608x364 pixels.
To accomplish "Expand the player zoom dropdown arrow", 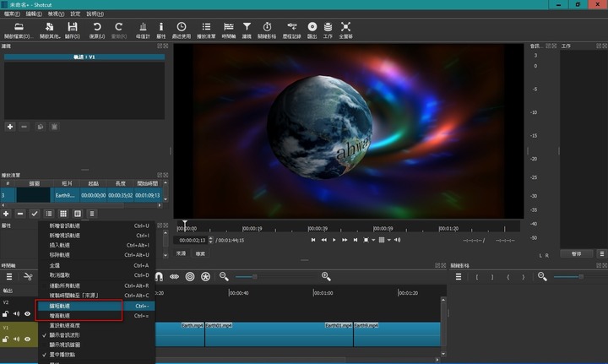I will tap(373, 240).
